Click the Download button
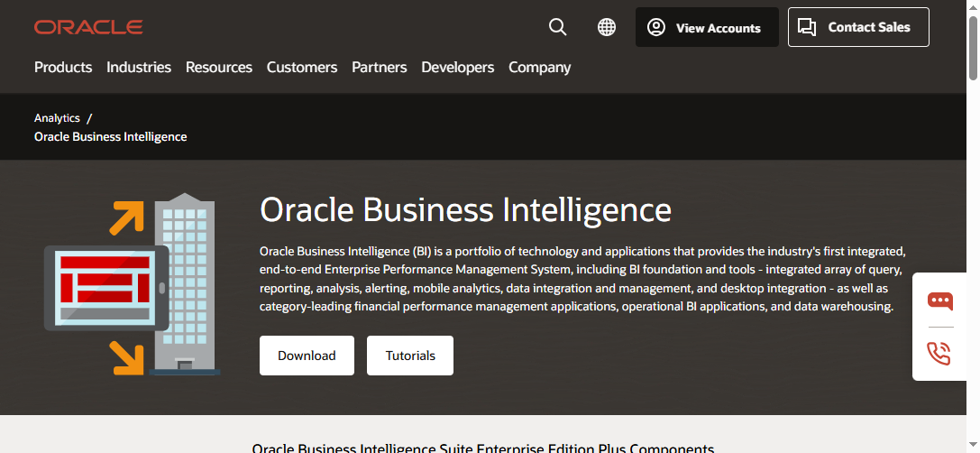980x453 pixels. [x=307, y=356]
